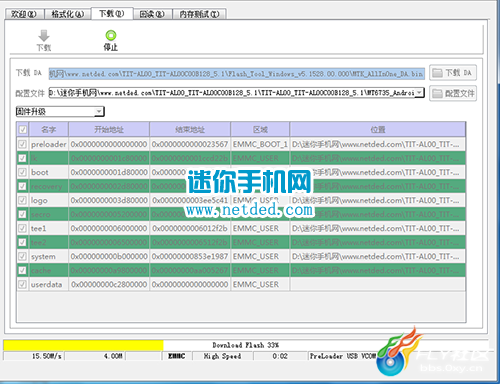The image size is (500, 384).
Task: Switch to the Format tab
Action: tap(68, 14)
